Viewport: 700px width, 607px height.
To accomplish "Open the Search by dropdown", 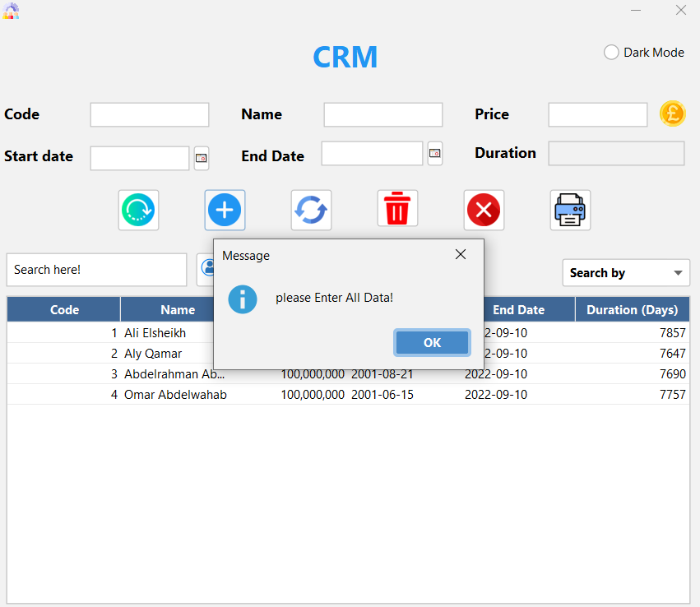I will pyautogui.click(x=626, y=273).
